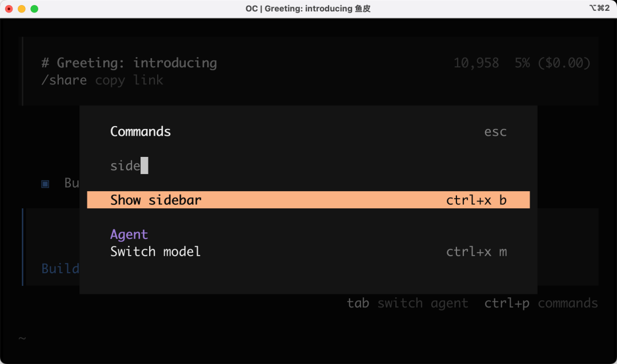Viewport: 617px width, 364px height.
Task: Click the yellow minimize window control
Action: 22,9
